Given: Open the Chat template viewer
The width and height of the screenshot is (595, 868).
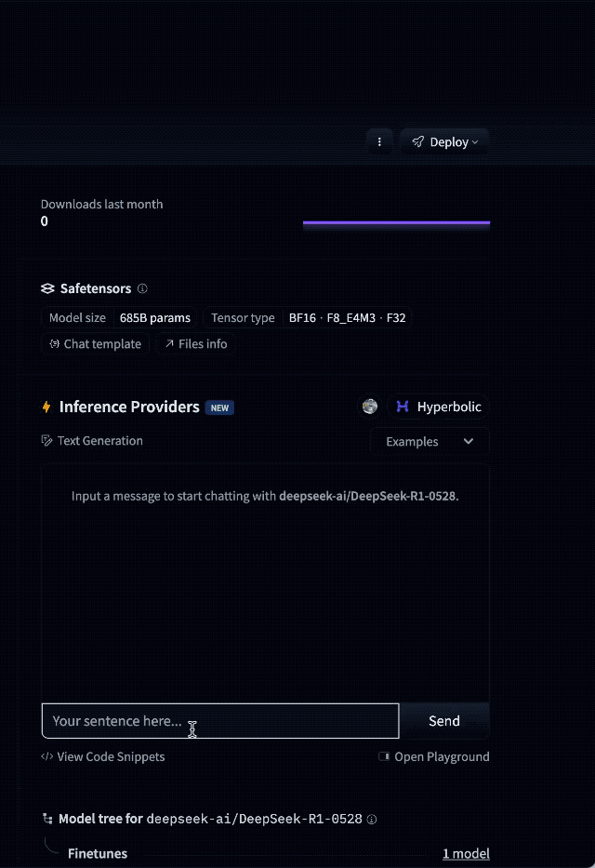Looking at the screenshot, I should pos(94,343).
